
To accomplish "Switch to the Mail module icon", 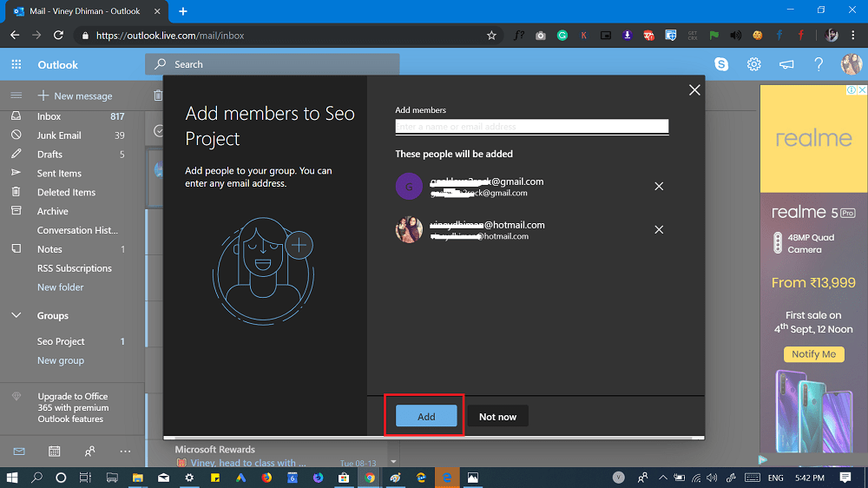I will pyautogui.click(x=19, y=452).
